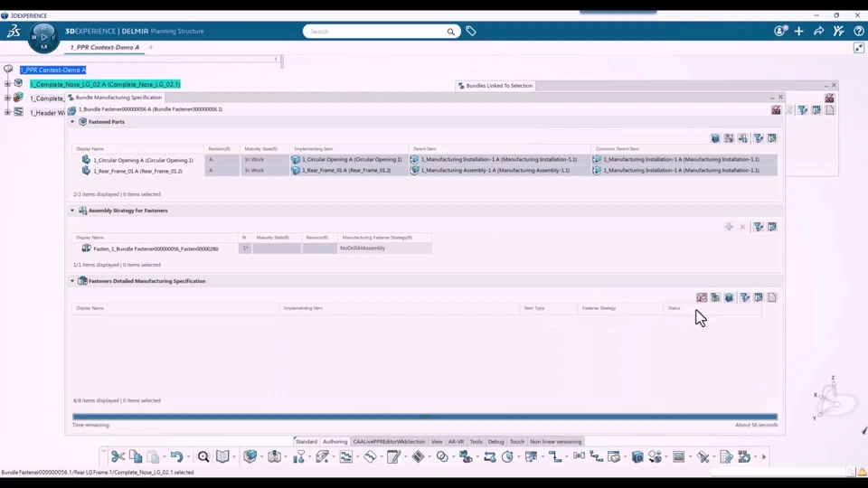Select the 1_Circular Opening A row
Viewport: 868px width, 488px height.
click(143, 160)
